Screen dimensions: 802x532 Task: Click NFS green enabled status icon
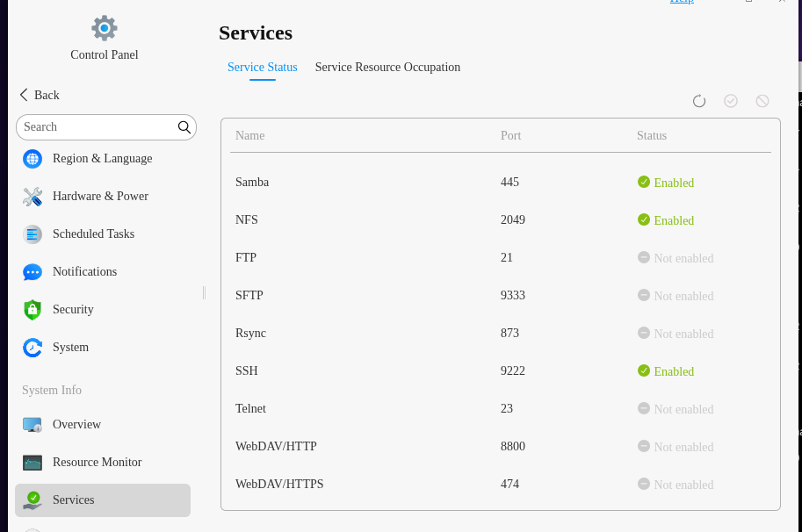644,219
